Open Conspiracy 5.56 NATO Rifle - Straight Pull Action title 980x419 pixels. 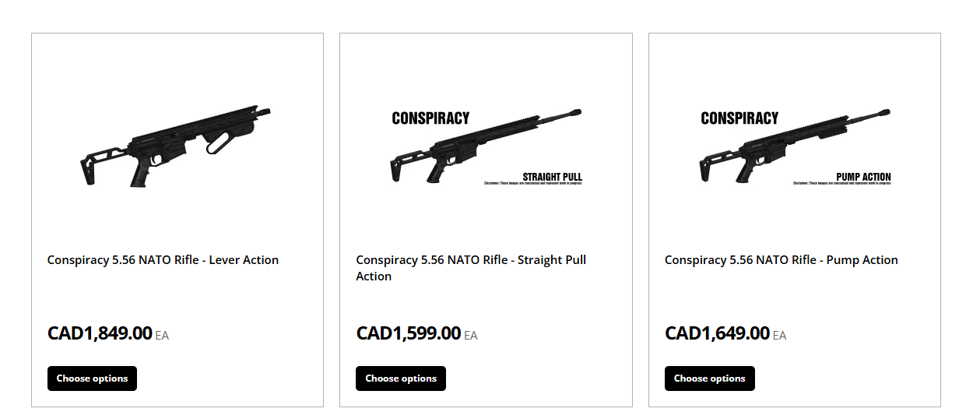(471, 268)
